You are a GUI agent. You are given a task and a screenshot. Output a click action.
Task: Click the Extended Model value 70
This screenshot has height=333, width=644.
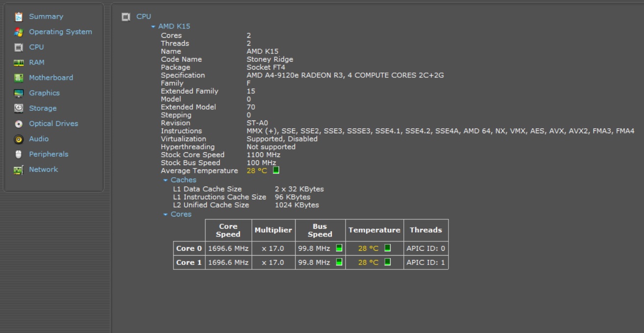click(251, 107)
